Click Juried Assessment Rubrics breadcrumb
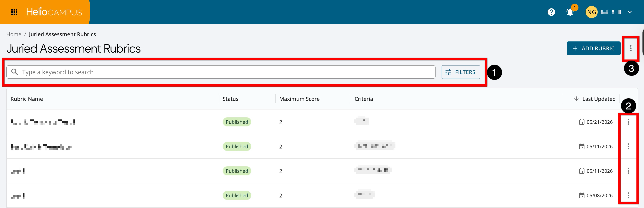 (x=62, y=34)
